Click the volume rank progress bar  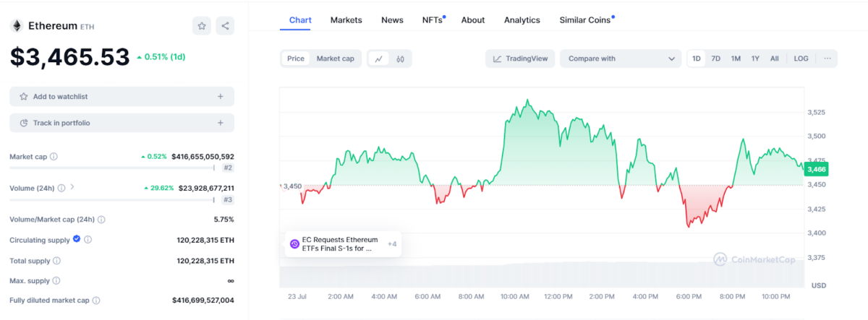(112, 199)
